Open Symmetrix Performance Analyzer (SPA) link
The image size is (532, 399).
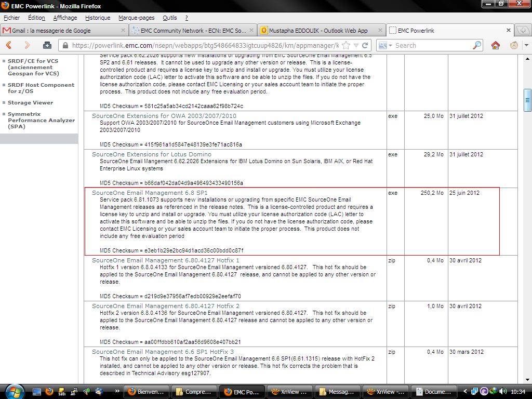click(42, 120)
